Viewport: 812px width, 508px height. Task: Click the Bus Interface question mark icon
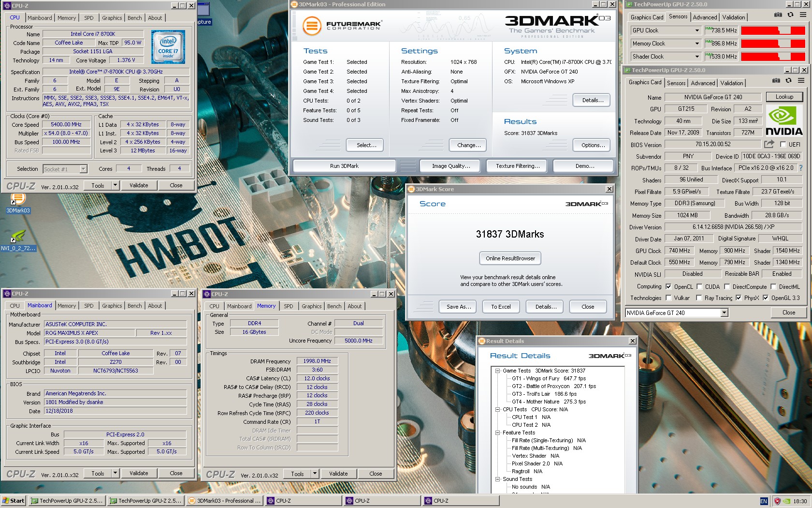pyautogui.click(x=800, y=168)
